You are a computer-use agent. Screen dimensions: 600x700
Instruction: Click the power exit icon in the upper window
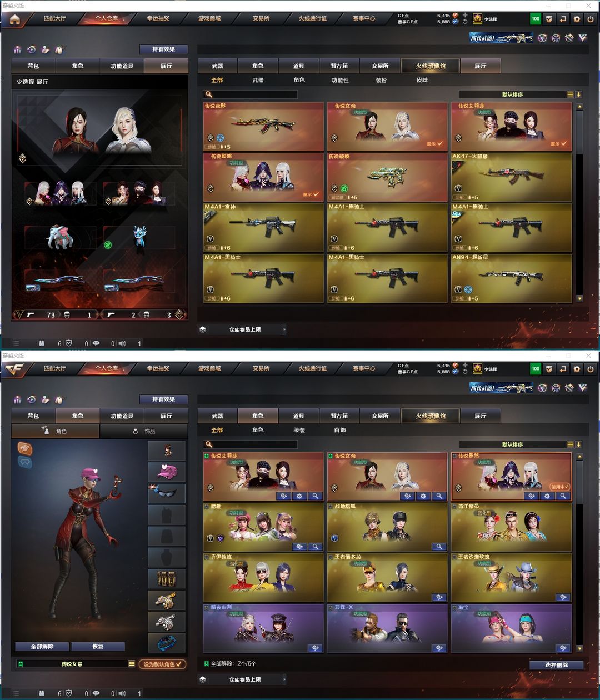click(591, 19)
